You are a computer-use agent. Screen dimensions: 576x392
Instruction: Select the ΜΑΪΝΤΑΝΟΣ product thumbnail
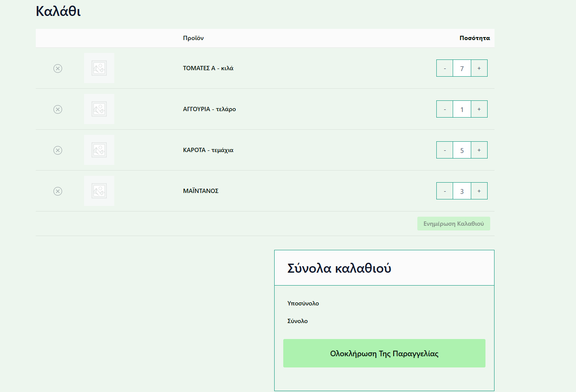[99, 191]
